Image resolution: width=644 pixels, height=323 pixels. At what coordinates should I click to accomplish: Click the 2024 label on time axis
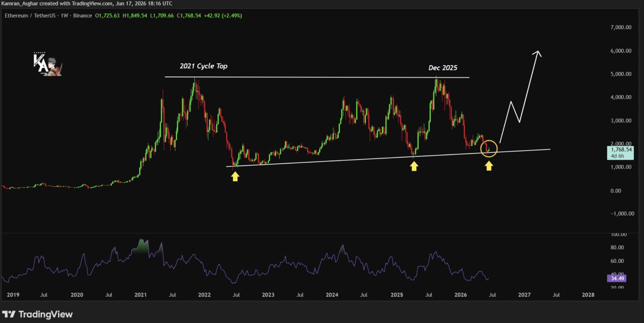coord(332,295)
